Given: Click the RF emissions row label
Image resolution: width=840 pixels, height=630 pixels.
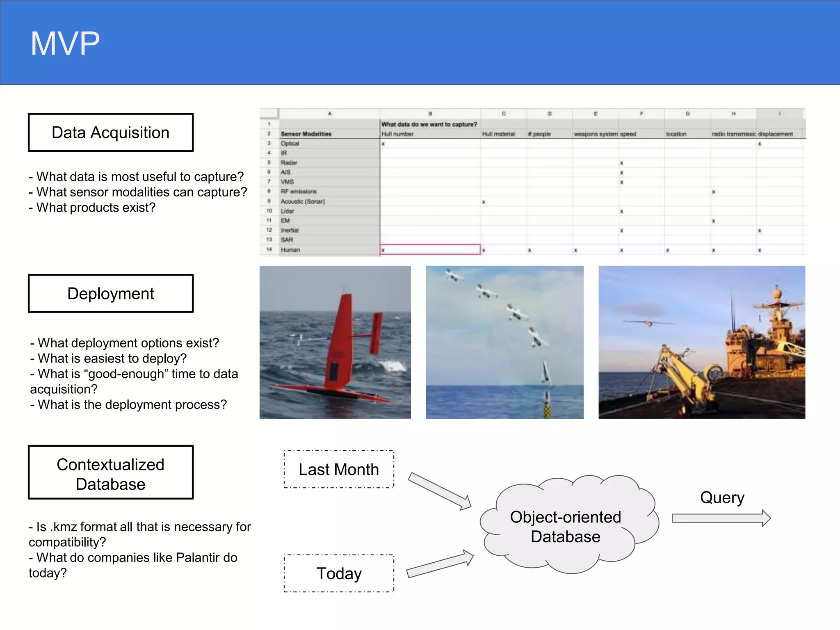Looking at the screenshot, I should [x=299, y=192].
